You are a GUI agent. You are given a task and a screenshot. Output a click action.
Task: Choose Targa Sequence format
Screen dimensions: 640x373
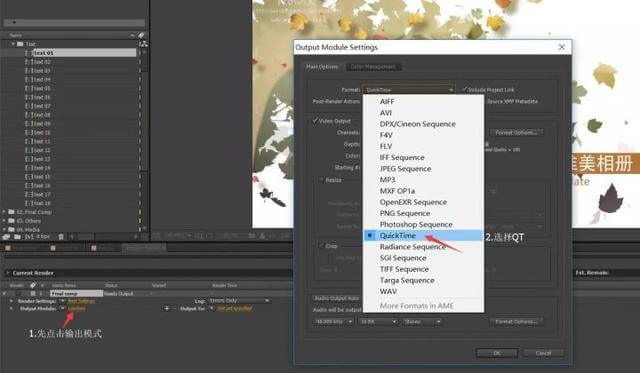tap(407, 280)
